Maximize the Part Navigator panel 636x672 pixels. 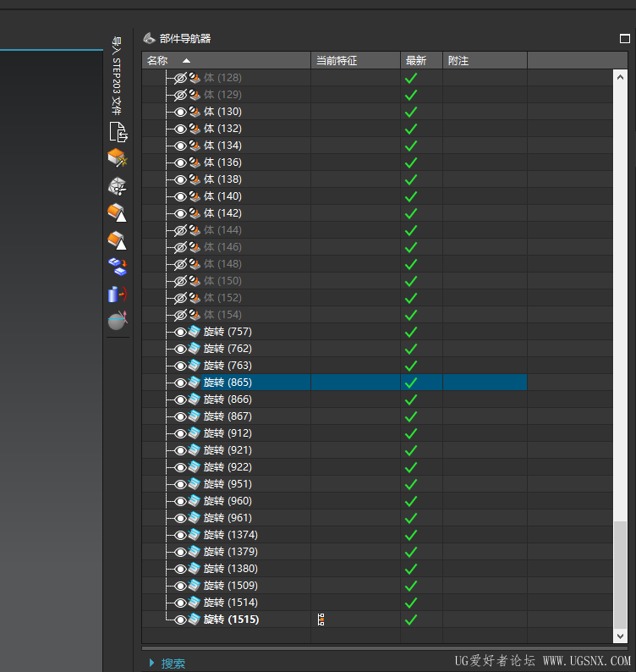click(x=625, y=39)
